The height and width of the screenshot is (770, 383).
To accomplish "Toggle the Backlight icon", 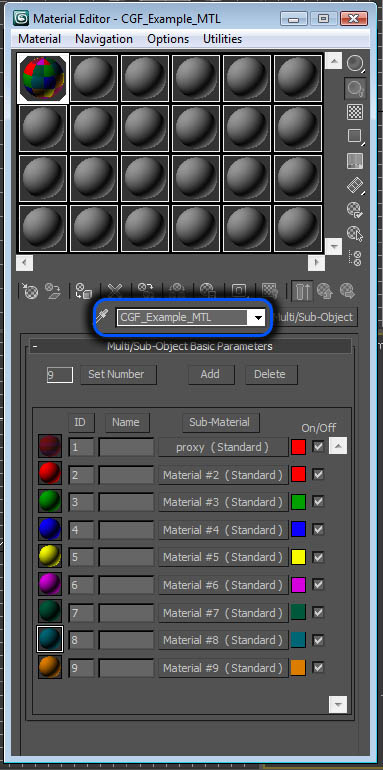I will pyautogui.click(x=355, y=88).
